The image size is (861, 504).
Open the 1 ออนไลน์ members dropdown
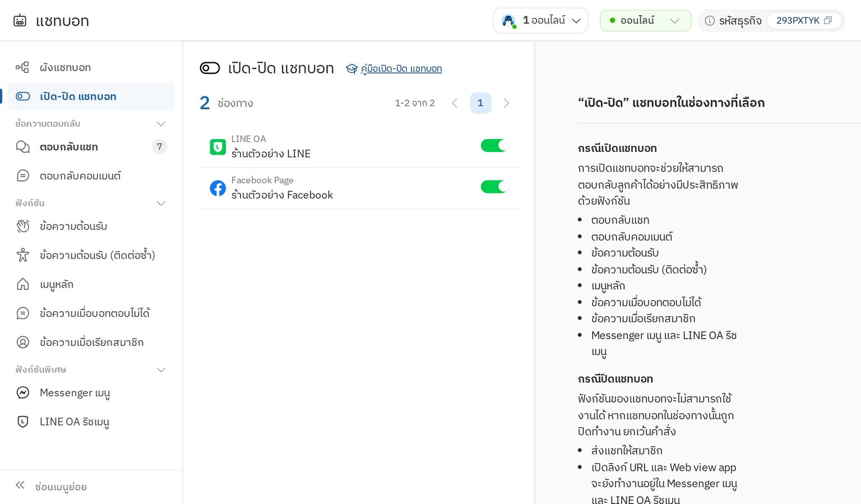pyautogui.click(x=541, y=21)
